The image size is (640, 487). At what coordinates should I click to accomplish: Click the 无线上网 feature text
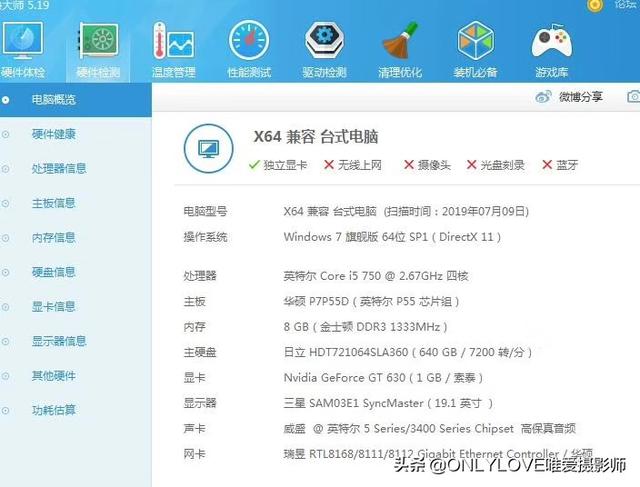coord(360,165)
